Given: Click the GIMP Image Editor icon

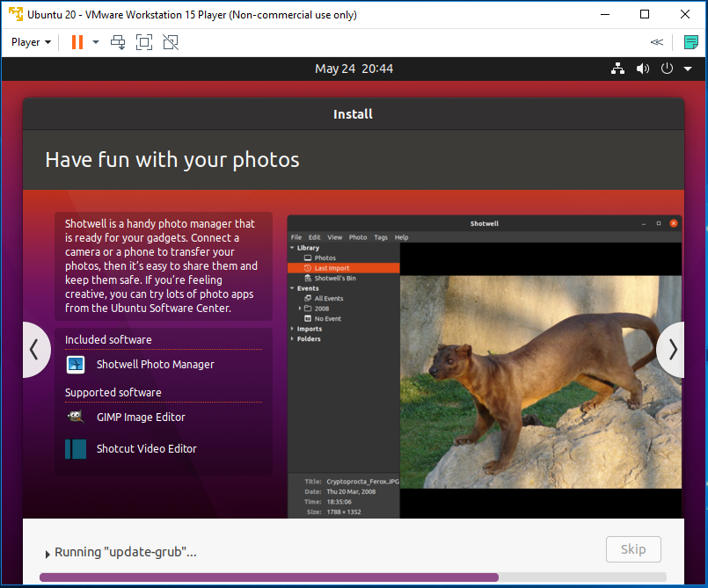Looking at the screenshot, I should coord(76,417).
